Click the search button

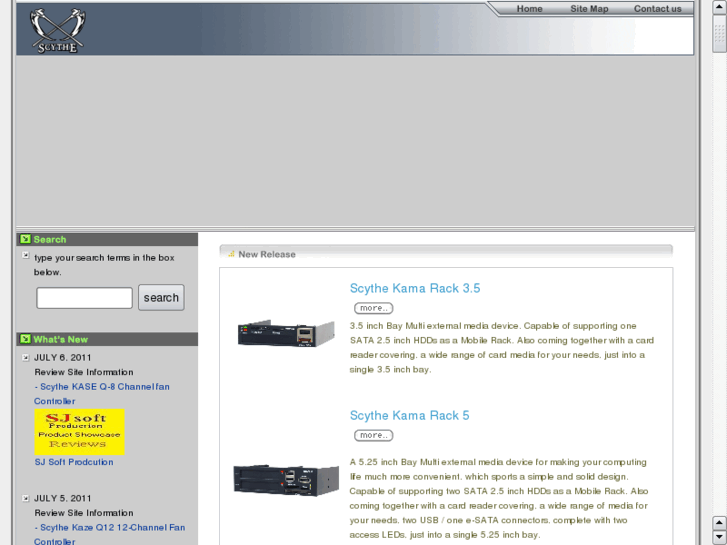point(161,297)
